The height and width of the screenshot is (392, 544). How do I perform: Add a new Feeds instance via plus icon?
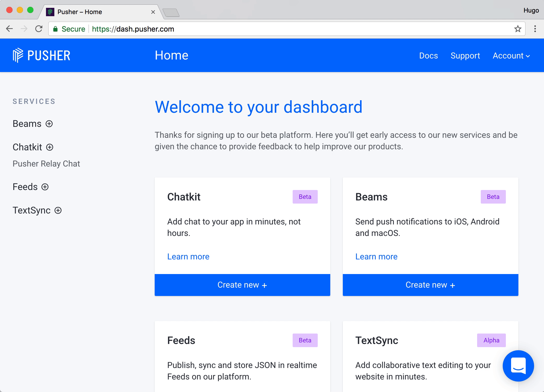(x=45, y=187)
